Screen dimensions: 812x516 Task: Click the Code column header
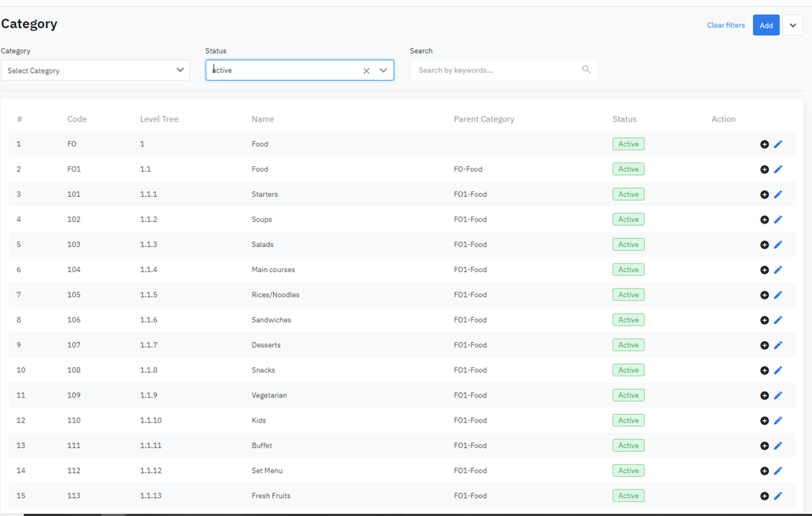[77, 119]
